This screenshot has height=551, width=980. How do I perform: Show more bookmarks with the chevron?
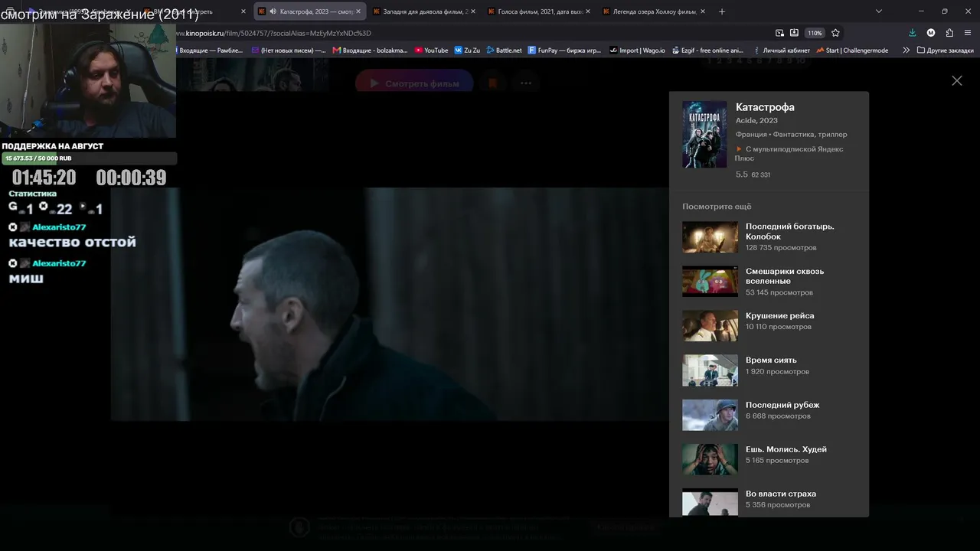tap(906, 51)
